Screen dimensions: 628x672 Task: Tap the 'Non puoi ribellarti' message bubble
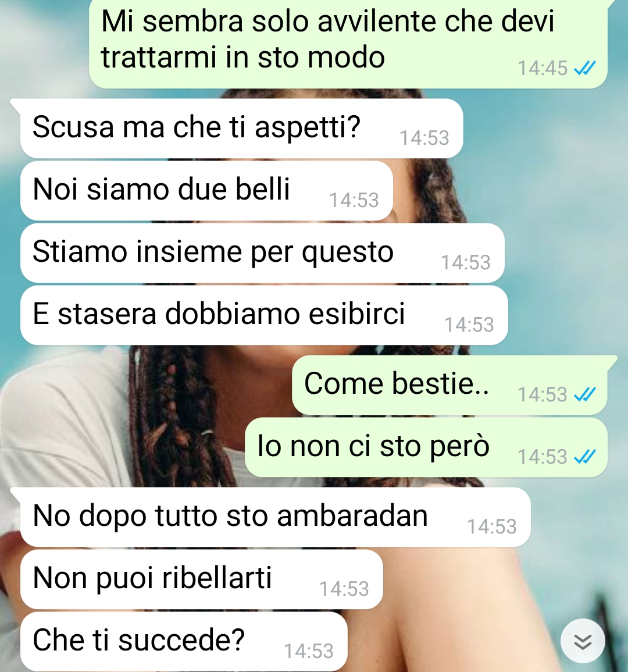(201, 579)
